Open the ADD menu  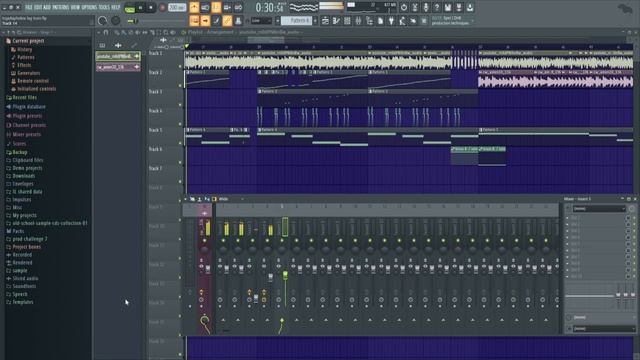(x=47, y=7)
